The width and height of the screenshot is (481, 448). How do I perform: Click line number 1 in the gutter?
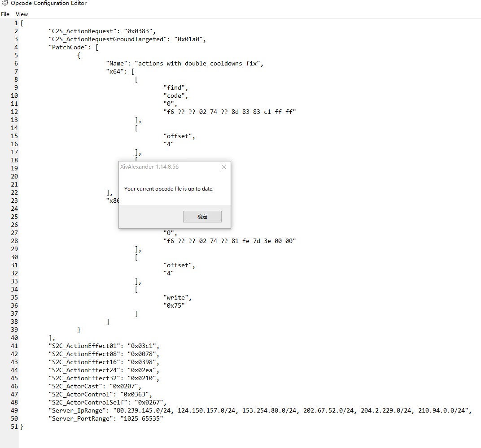click(x=15, y=22)
